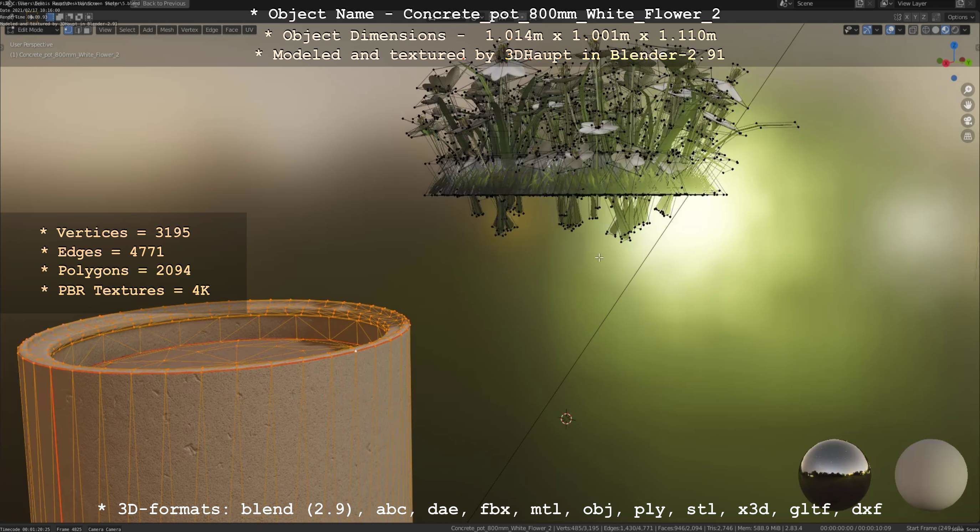Viewport: 980px width, 532px height.
Task: Open the View menu
Action: pos(105,30)
